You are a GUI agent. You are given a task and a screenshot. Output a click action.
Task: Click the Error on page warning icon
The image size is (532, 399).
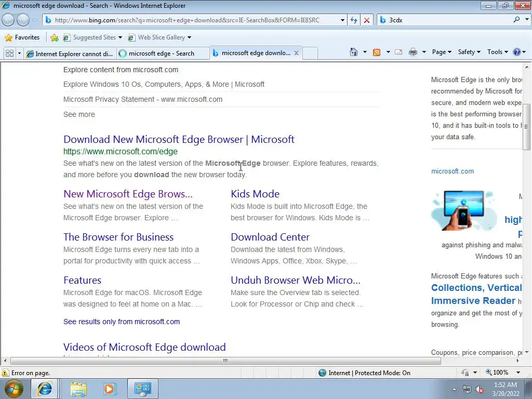tap(5, 373)
